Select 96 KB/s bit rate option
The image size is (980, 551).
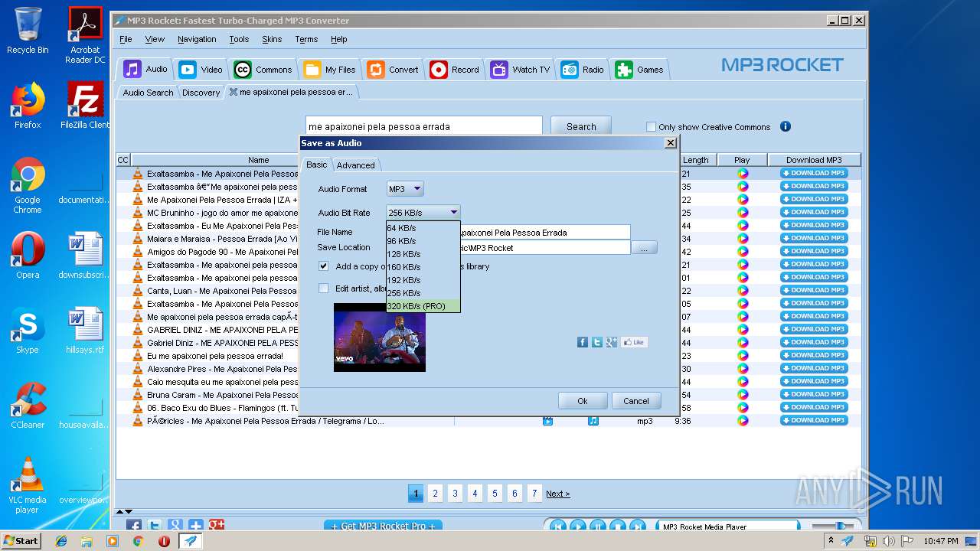[x=423, y=241]
